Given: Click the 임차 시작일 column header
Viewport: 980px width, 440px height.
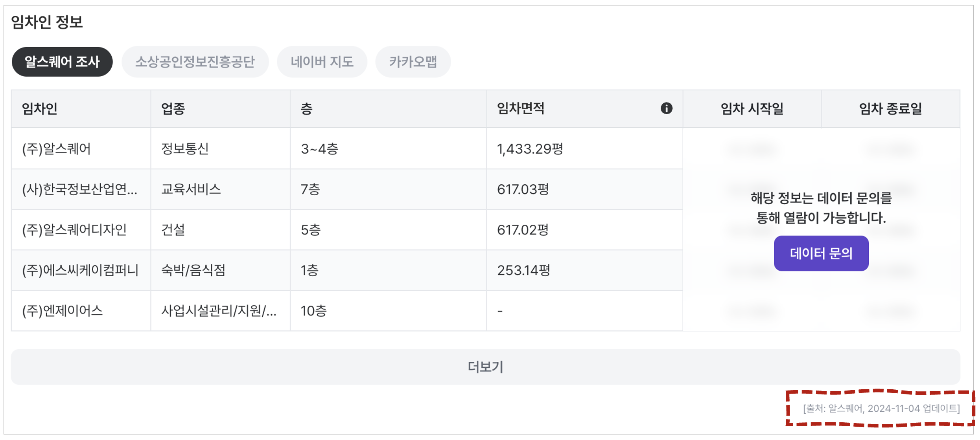Looking at the screenshot, I should point(752,108).
